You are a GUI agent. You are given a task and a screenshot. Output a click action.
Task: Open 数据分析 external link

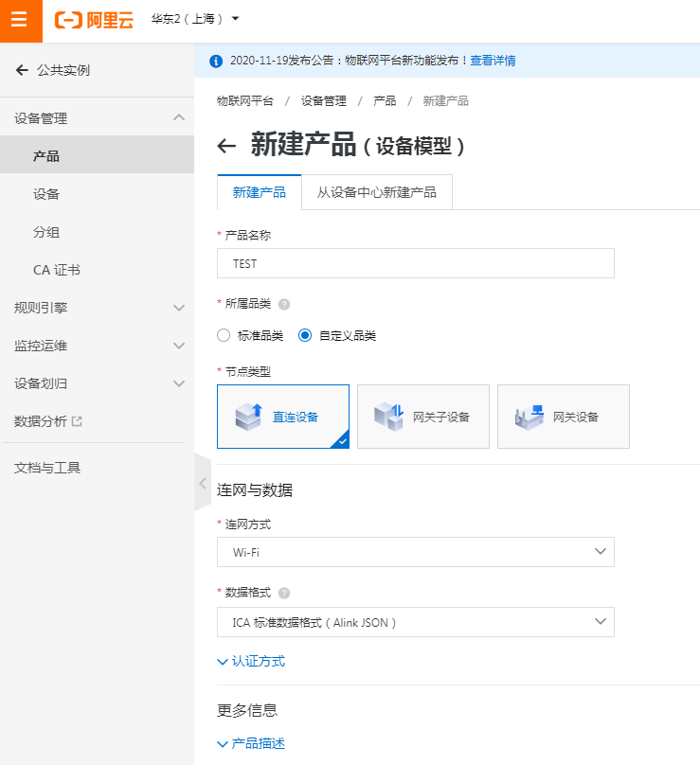(48, 421)
